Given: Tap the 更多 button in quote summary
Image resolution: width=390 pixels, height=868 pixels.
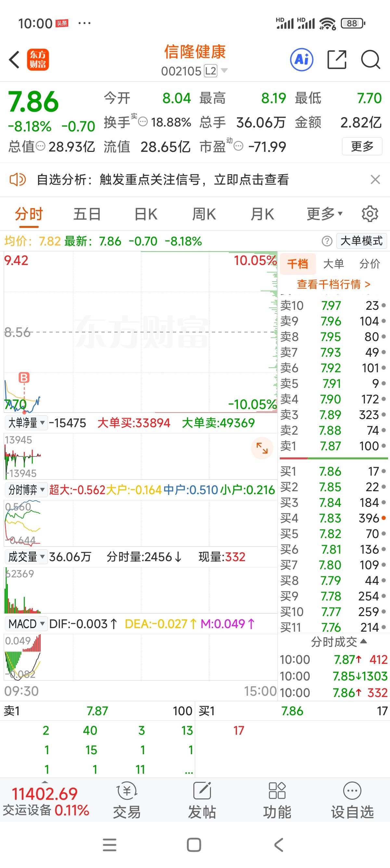Looking at the screenshot, I should click(x=362, y=146).
